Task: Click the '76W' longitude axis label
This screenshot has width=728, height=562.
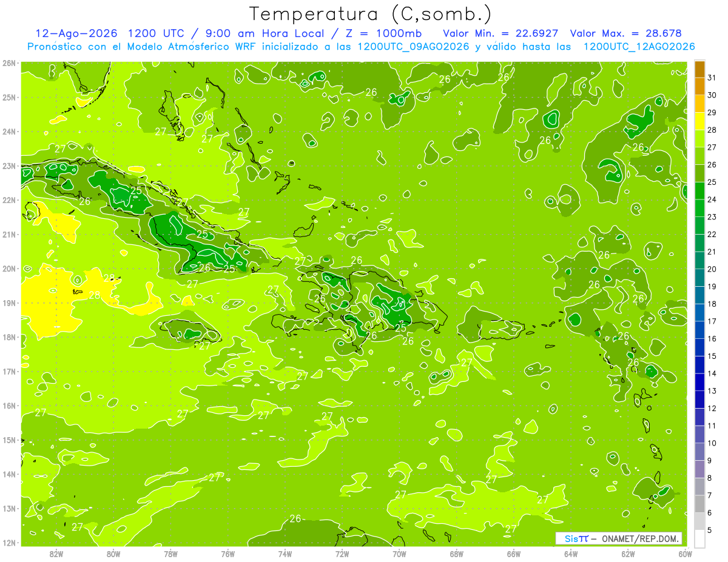Action: pos(228,554)
